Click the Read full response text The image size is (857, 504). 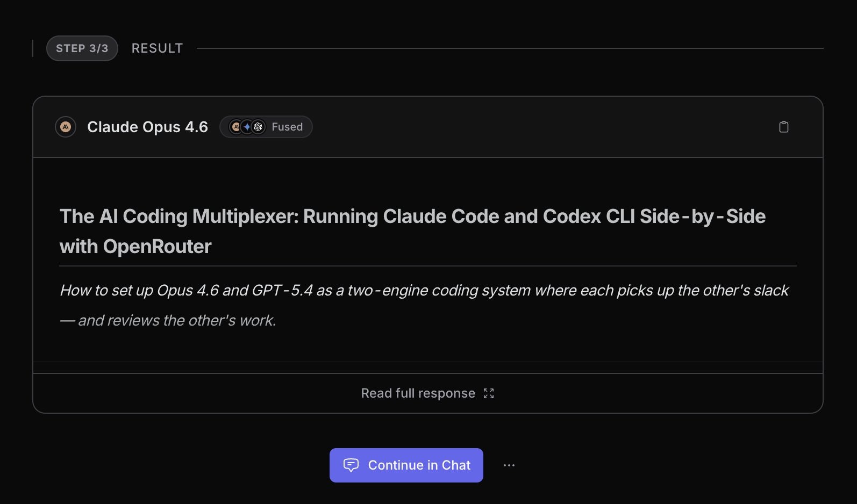pos(418,393)
